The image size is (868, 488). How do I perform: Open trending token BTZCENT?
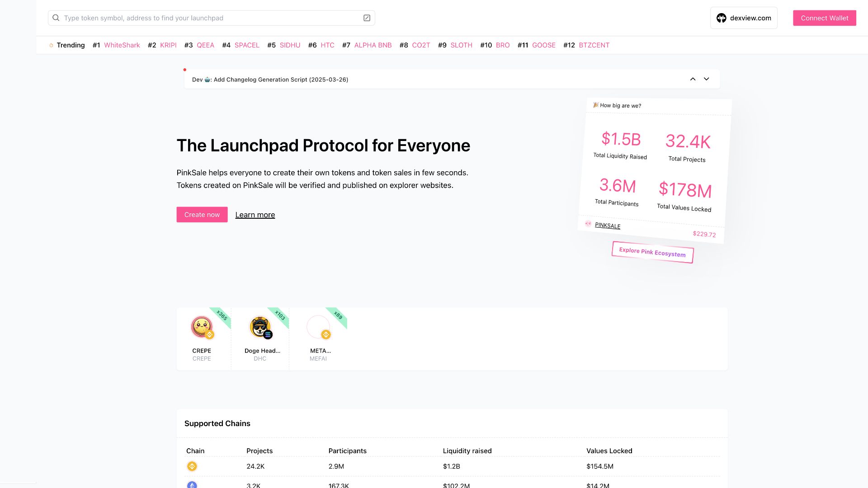(x=594, y=45)
